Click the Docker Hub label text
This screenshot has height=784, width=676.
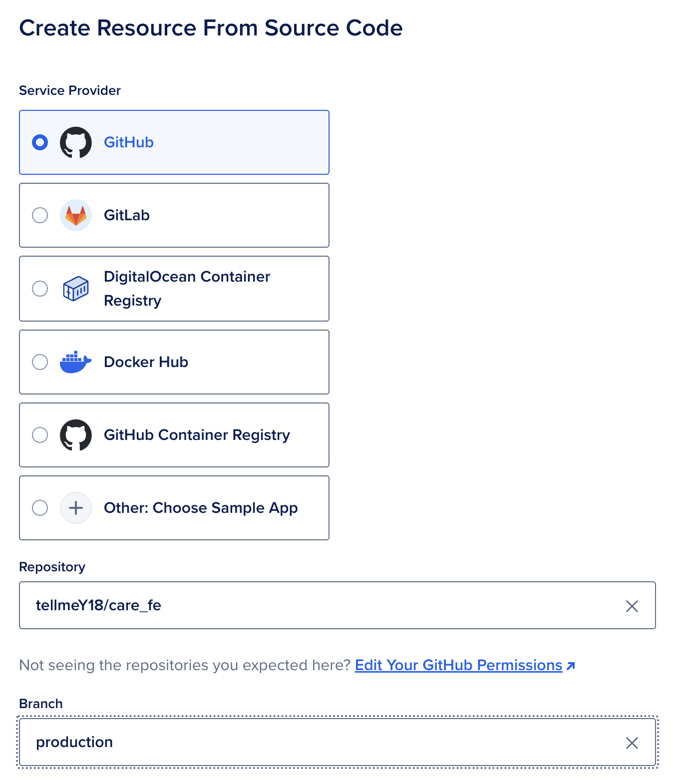146,362
